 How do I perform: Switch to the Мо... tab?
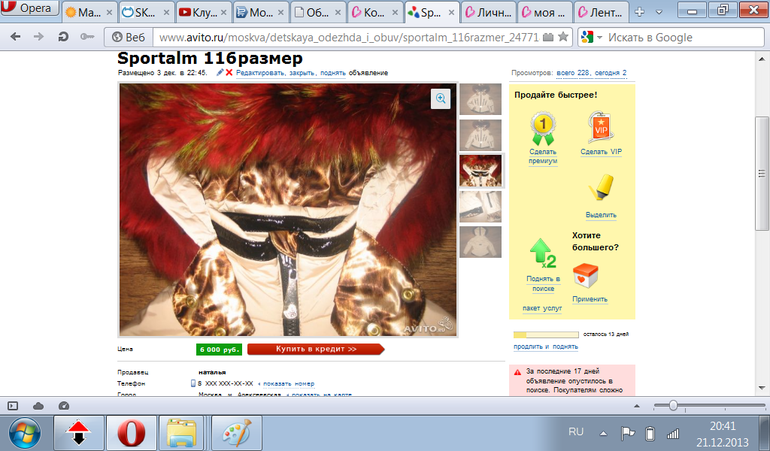[260, 13]
